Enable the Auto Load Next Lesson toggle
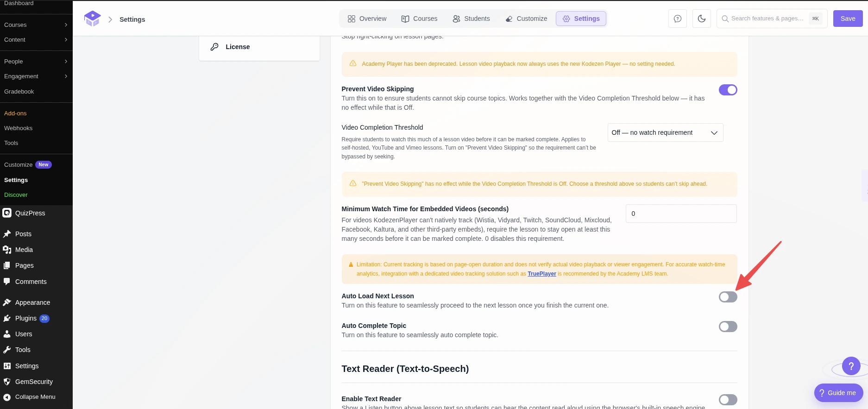868x409 pixels. tap(728, 297)
